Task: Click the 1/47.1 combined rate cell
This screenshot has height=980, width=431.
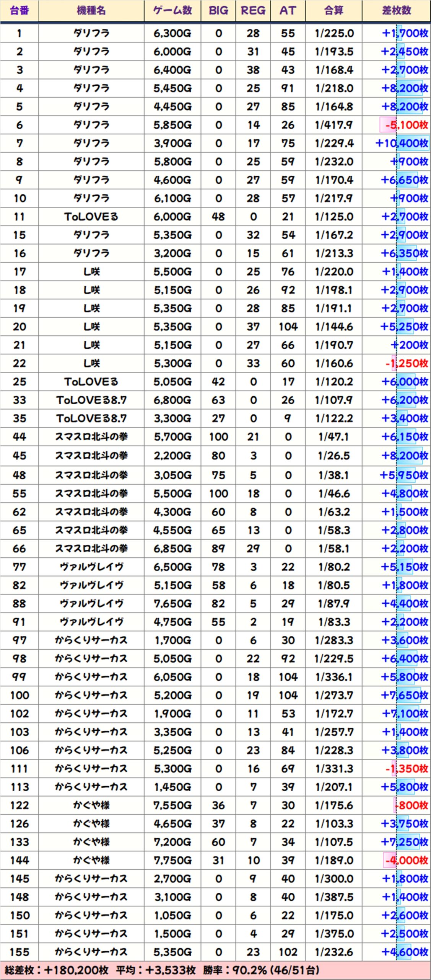Action: click(333, 437)
